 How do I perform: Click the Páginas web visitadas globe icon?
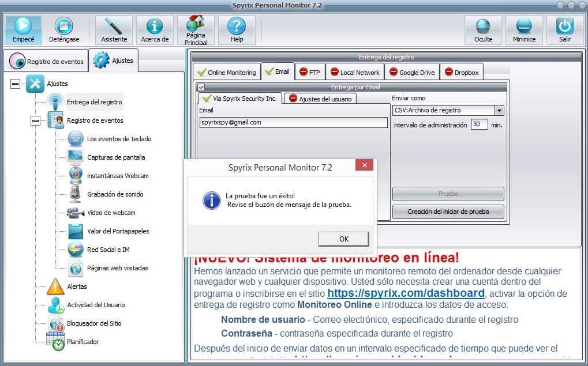[76, 268]
